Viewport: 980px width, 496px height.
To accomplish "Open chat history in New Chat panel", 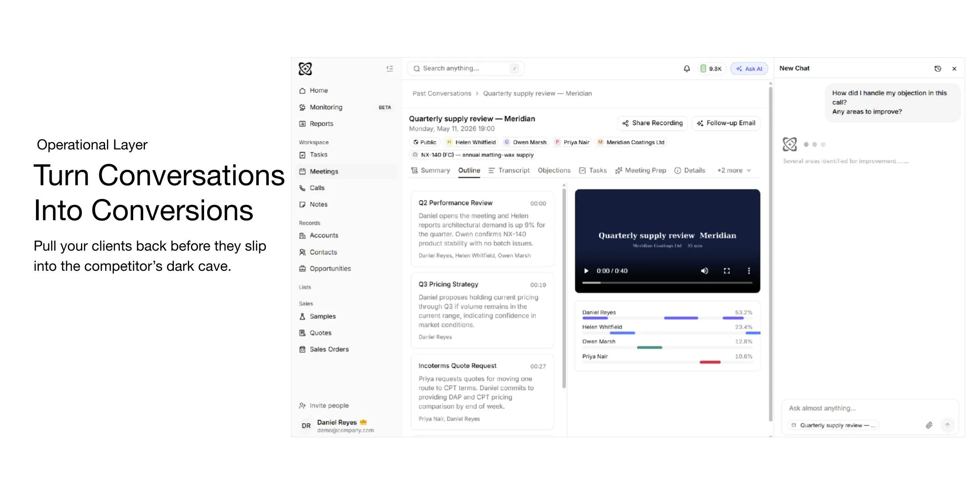I will 938,69.
